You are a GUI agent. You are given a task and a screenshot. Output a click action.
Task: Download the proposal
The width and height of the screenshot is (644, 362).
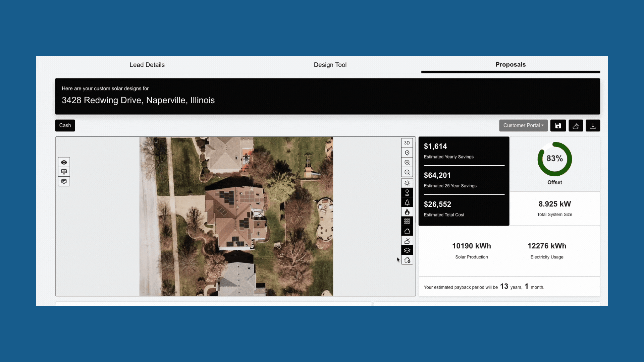(x=593, y=126)
